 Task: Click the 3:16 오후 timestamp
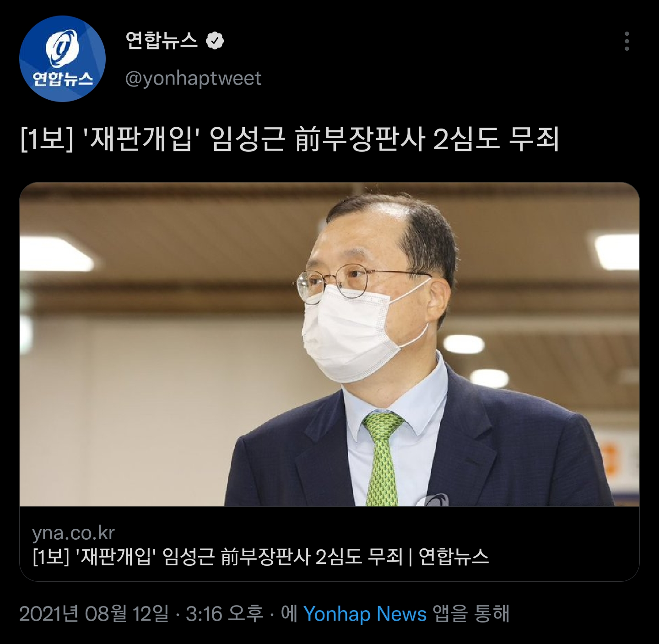[x=224, y=613]
